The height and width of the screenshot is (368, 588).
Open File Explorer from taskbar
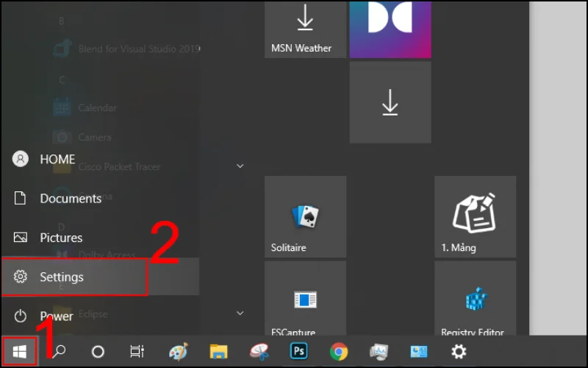(x=218, y=352)
